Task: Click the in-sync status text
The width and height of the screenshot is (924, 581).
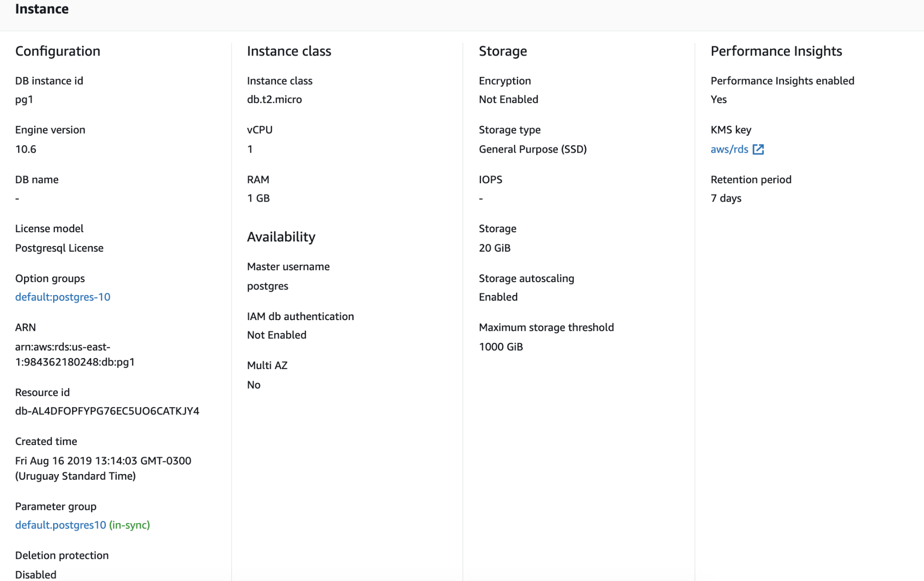Action: (x=129, y=525)
